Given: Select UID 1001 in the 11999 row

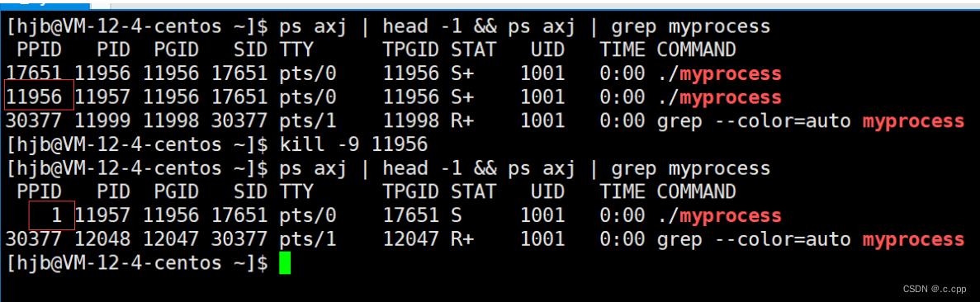Looking at the screenshot, I should pos(542,121).
